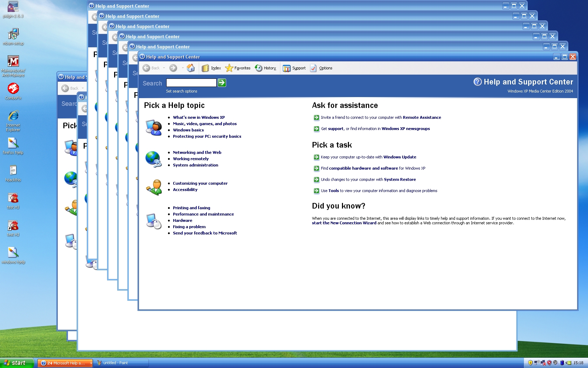The width and height of the screenshot is (588, 368).
Task: Open the 24 Microsoft Help taskbar group
Action: [x=65, y=363]
